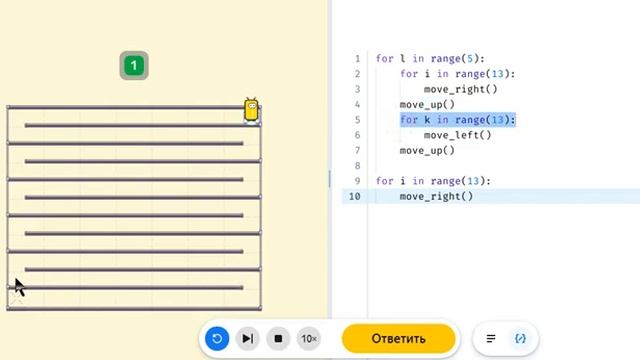Viewport: 640px width, 360px height.
Task: Click line number 5 in gutter
Action: pyautogui.click(x=358, y=120)
